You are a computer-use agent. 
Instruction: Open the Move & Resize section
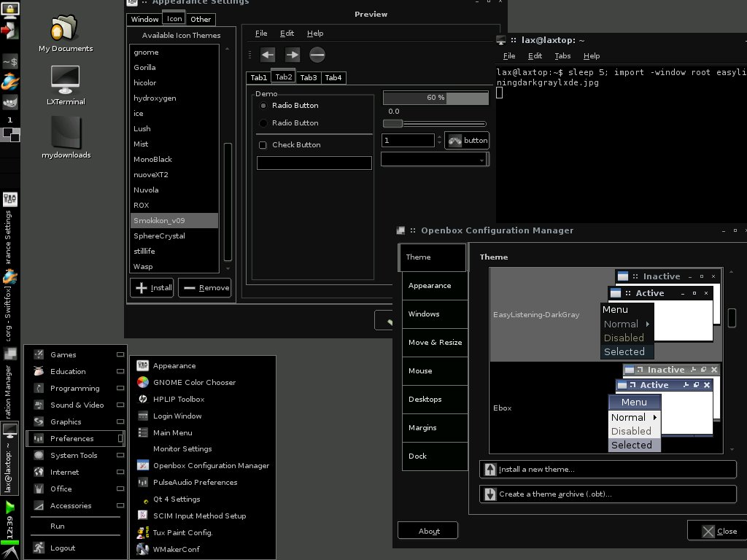tap(435, 343)
